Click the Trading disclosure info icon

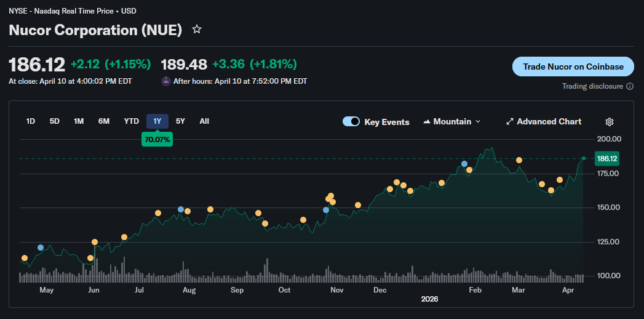click(630, 86)
